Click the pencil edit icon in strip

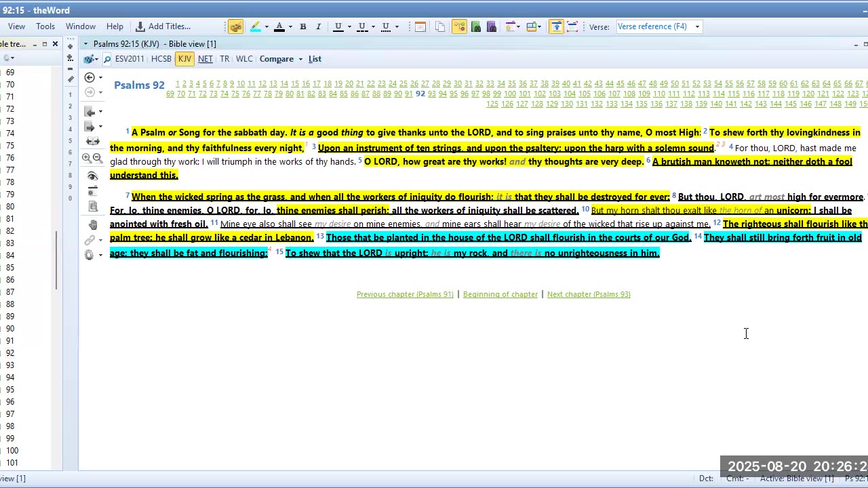pos(70,79)
